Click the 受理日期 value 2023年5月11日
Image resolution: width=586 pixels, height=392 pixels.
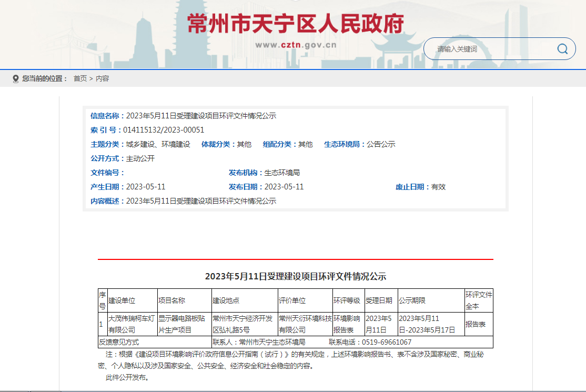pos(380,324)
